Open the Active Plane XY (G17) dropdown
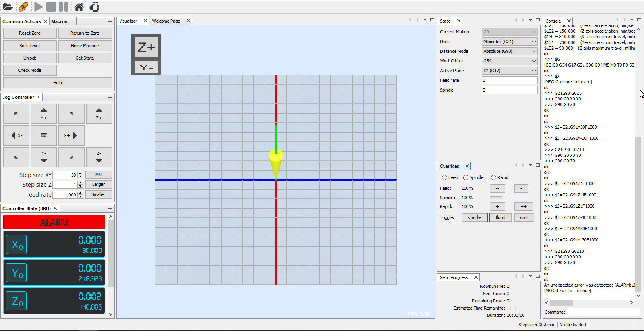 (x=509, y=71)
